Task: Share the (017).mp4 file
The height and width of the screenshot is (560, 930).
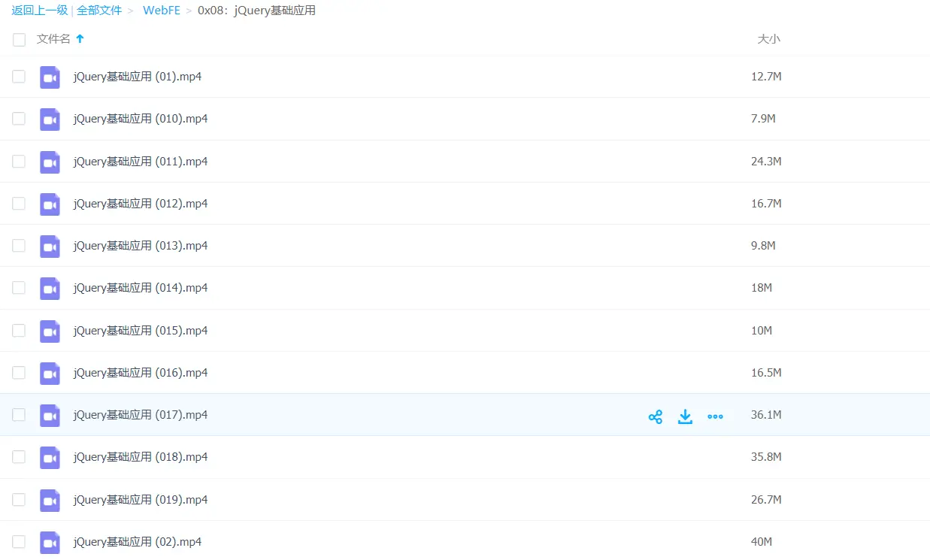Action: pos(656,416)
